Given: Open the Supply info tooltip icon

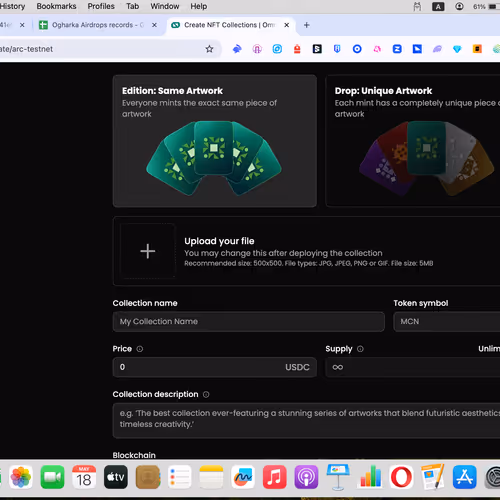Looking at the screenshot, I should (x=360, y=349).
